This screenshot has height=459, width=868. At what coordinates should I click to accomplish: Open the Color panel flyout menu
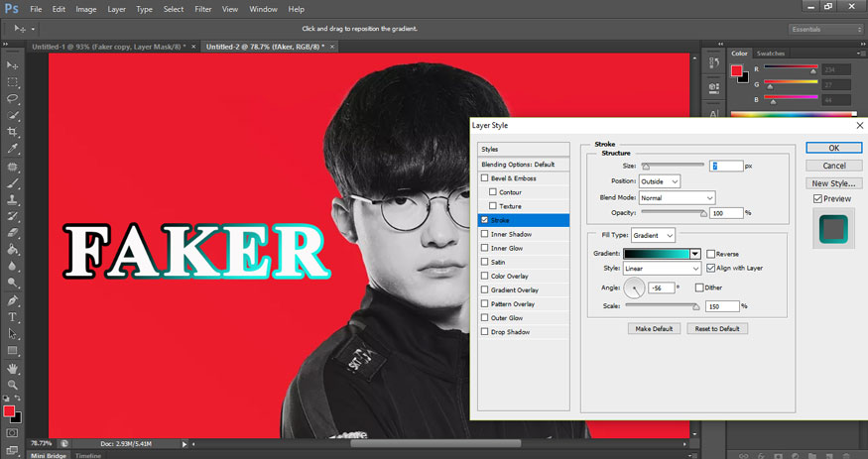click(861, 54)
